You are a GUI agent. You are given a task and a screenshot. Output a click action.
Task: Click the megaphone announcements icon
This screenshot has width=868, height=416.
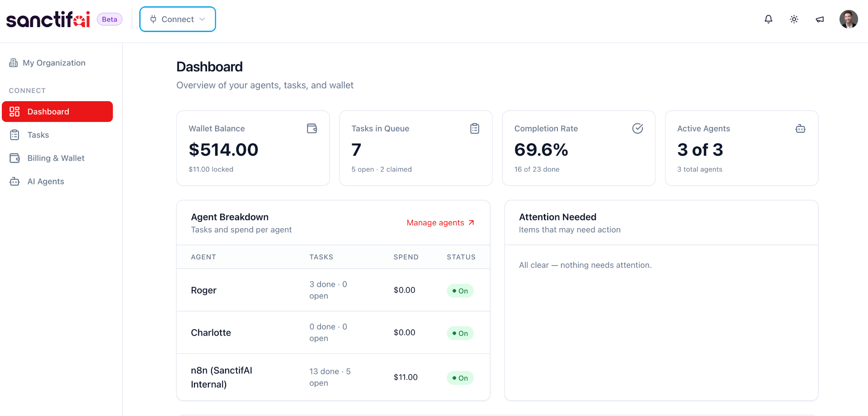[x=820, y=19]
